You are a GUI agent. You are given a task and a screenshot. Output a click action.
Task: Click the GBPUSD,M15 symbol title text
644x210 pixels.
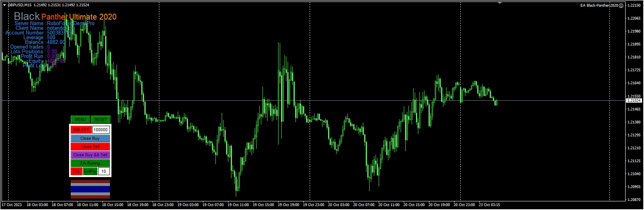[20, 5]
